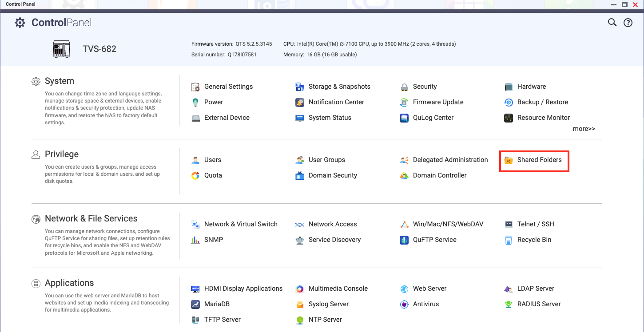Click serial number text Q178I07581

pyautogui.click(x=242, y=55)
